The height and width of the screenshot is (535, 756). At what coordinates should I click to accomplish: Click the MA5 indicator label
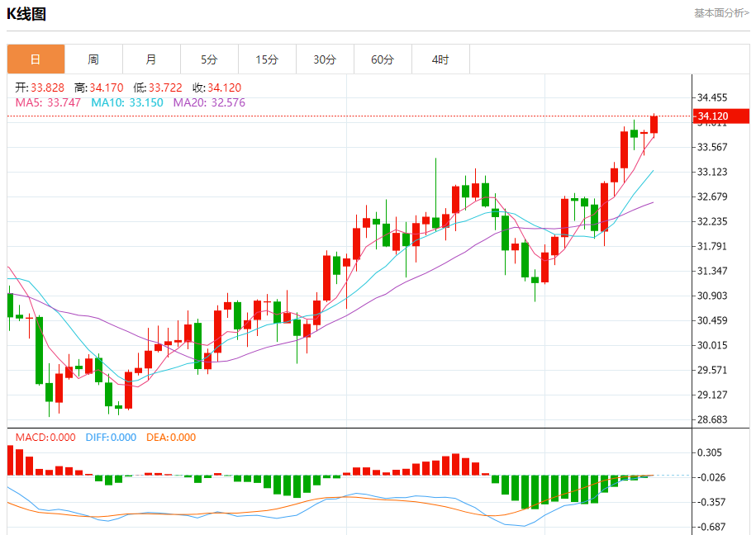[49, 102]
